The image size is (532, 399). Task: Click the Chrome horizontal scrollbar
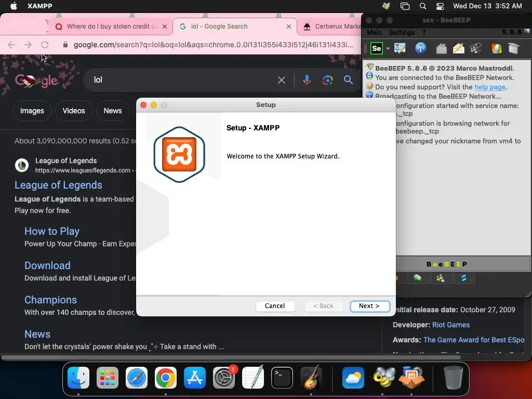pos(231,357)
